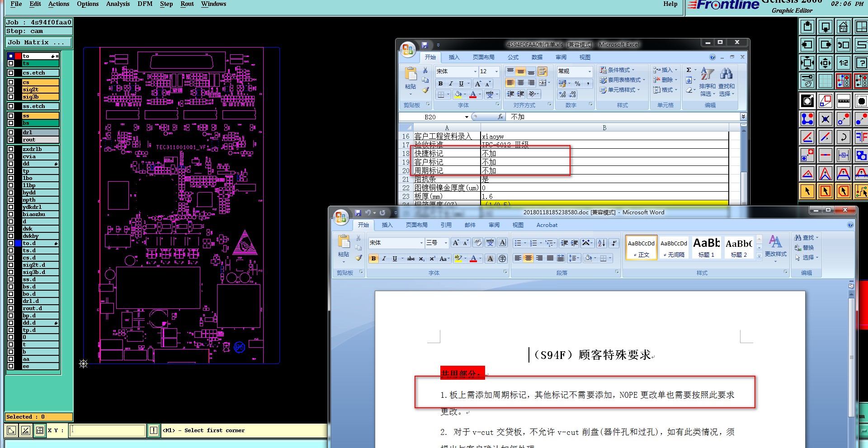Click Word sort A-Z icon

601,243
